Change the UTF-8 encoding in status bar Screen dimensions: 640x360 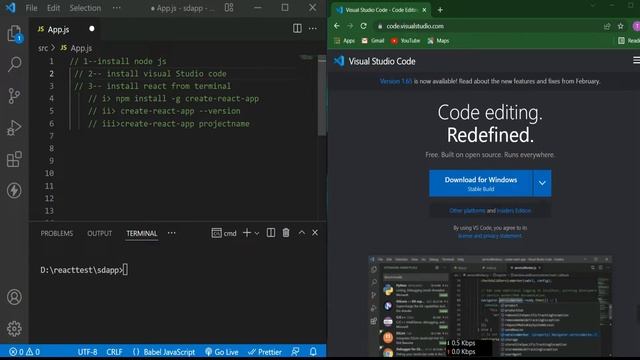click(x=87, y=352)
